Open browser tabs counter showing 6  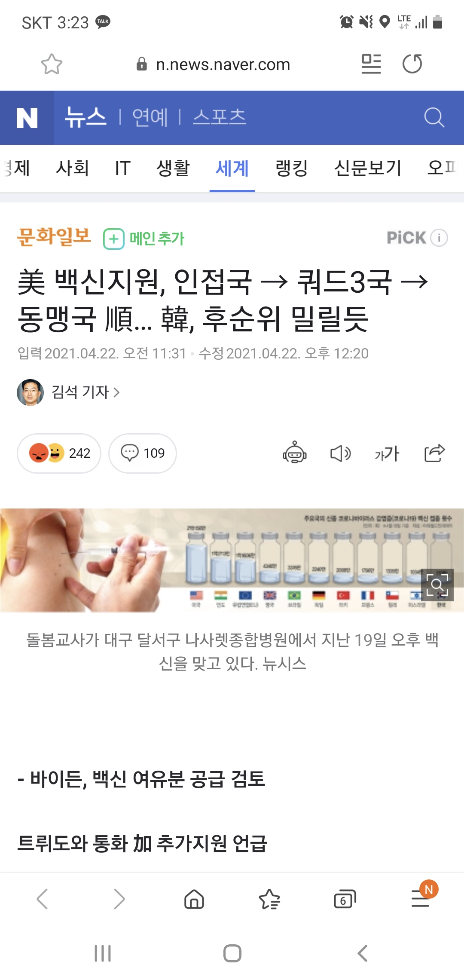[345, 899]
